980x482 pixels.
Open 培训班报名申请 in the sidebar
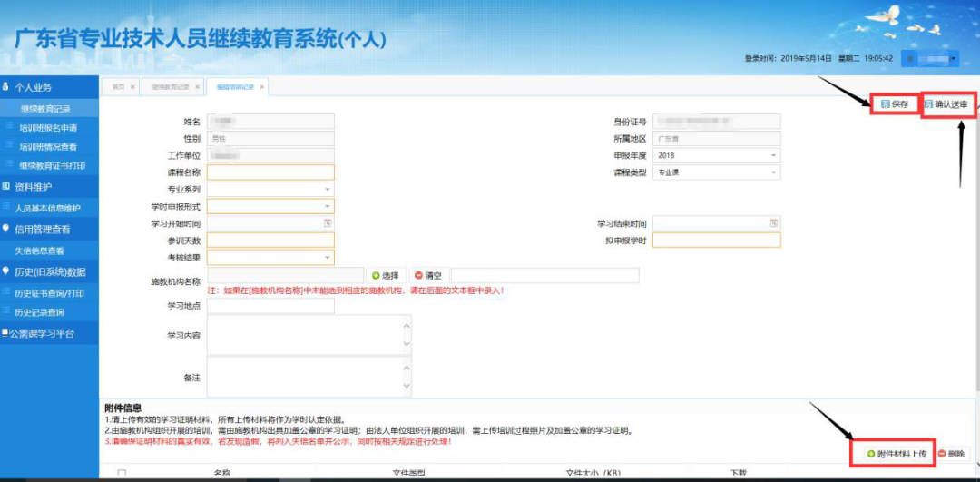[x=48, y=128]
